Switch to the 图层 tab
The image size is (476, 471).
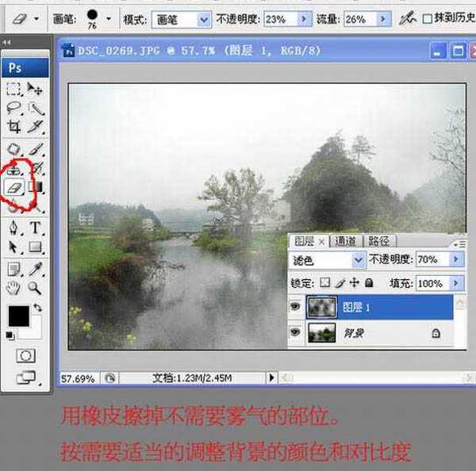tap(304, 242)
